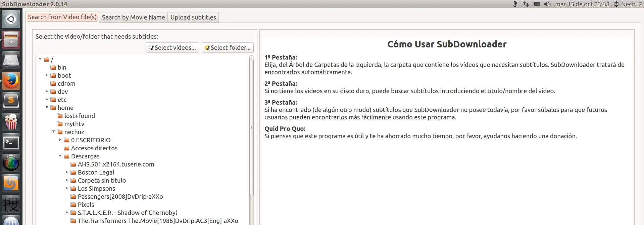The height and width of the screenshot is (225, 644).
Task: Launch Popcorn Time from the dock
Action: [x=11, y=122]
